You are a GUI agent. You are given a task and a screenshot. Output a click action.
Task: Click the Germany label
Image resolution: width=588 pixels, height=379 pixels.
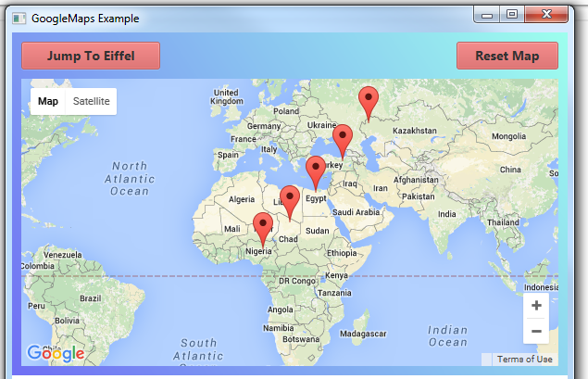click(x=264, y=126)
